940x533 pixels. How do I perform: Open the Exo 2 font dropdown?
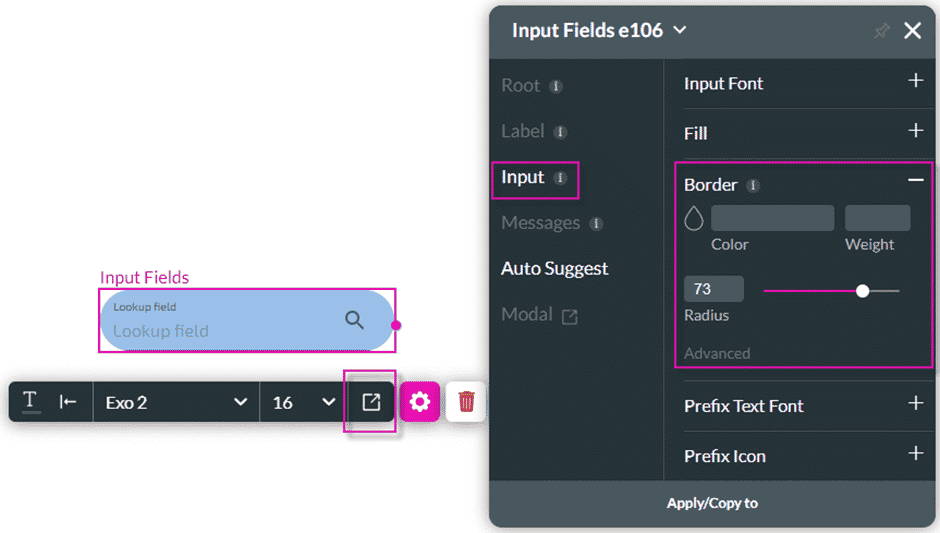click(176, 402)
